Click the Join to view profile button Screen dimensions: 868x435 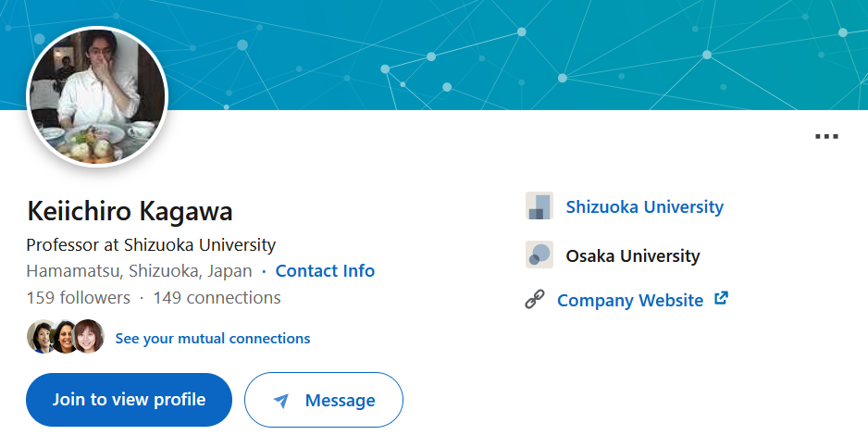(x=129, y=400)
